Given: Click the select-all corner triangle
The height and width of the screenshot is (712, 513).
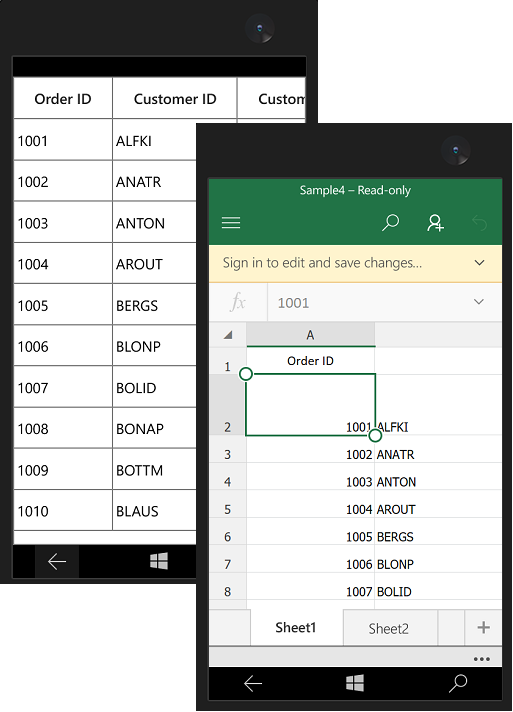Looking at the screenshot, I should coord(228,335).
